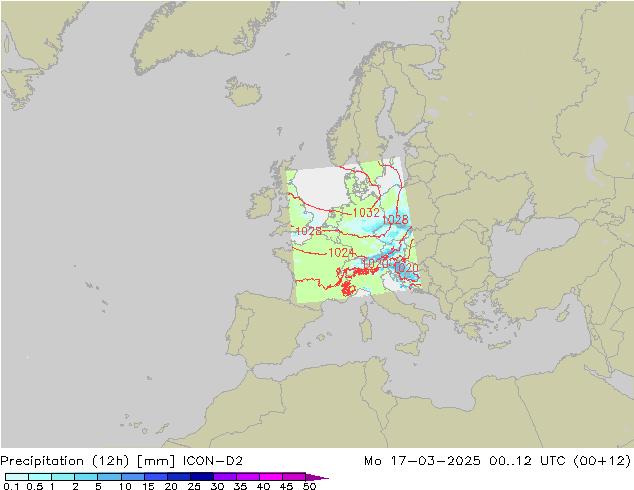Click the 1032 isobar label
The image size is (634, 490).
[x=366, y=213]
